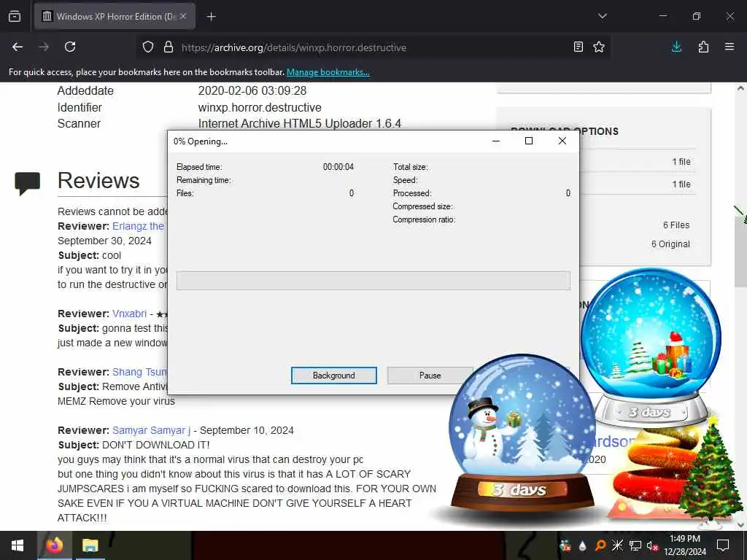This screenshot has width=747, height=560.
Task: Click the Background button in extraction dialog
Action: 333,376
